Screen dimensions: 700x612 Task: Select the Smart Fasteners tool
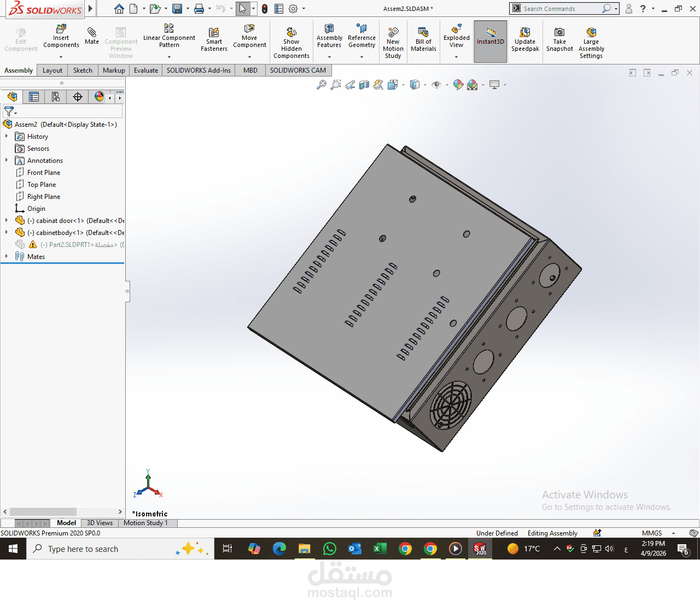tap(214, 40)
